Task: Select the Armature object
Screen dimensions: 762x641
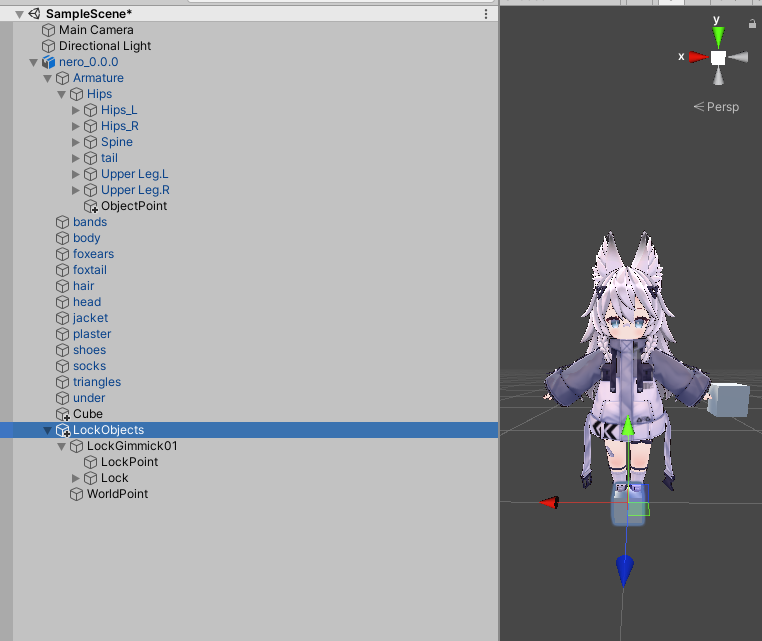Action: (x=98, y=78)
